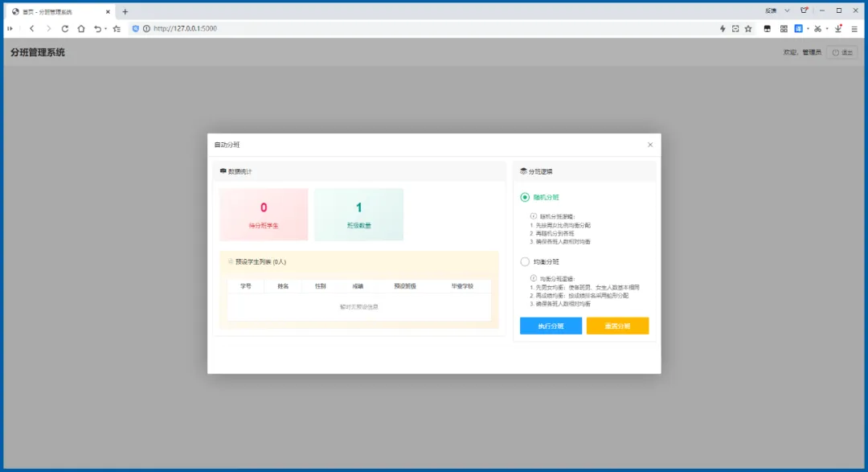Click the scissors screenshot icon
Image resolution: width=868 pixels, height=472 pixels.
tap(817, 28)
